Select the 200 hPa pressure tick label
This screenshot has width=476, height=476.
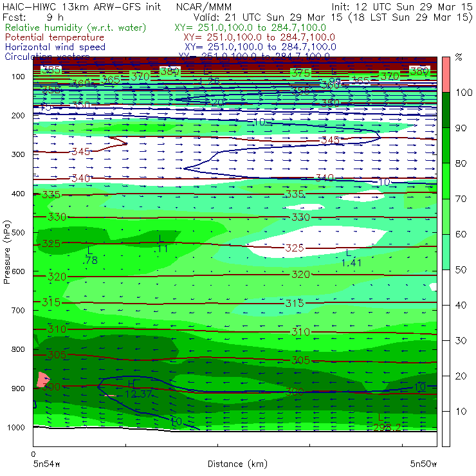[18, 115]
